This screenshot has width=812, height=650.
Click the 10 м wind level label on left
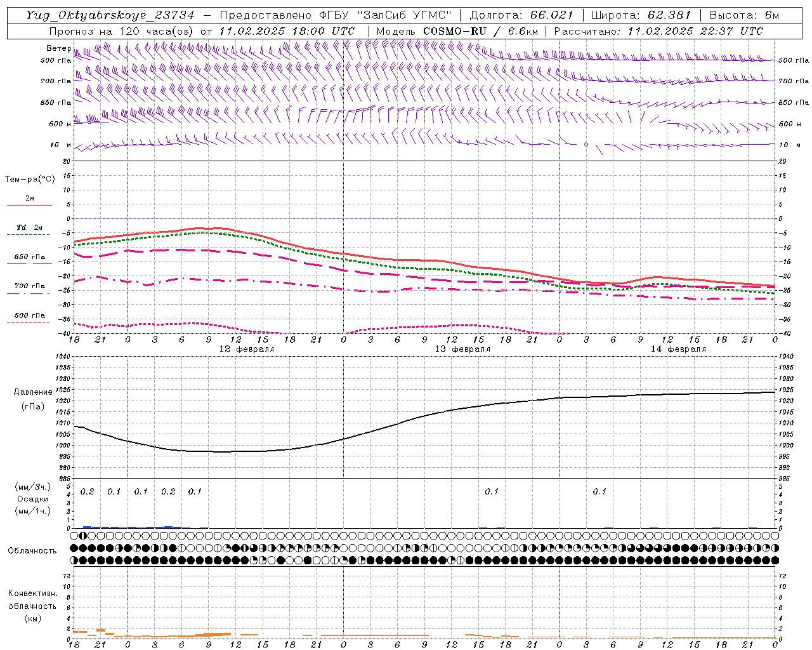[x=60, y=145]
